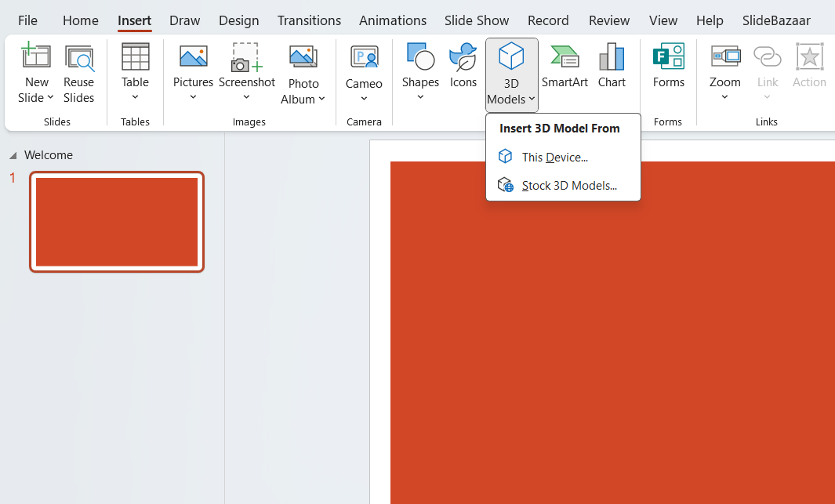Image resolution: width=835 pixels, height=504 pixels.
Task: Insert a Zoom summary
Action: [x=724, y=67]
